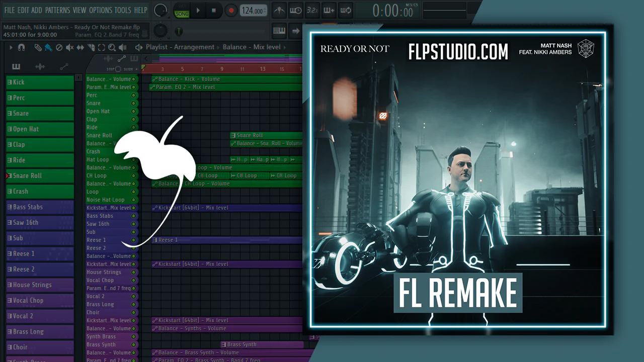Viewport: 644px width, 362px height.
Task: Toggle the 3.2.1 countdown before recording
Action: coord(312,10)
